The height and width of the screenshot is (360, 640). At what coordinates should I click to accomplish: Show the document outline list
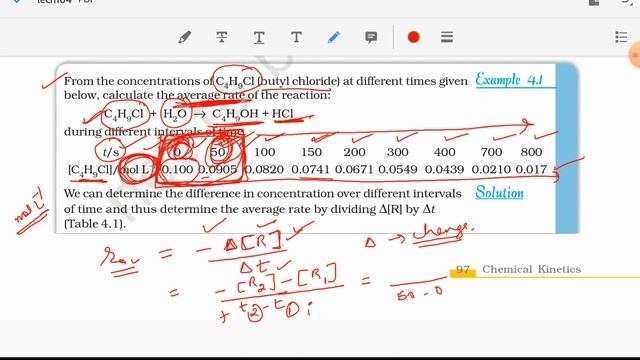[x=621, y=37]
